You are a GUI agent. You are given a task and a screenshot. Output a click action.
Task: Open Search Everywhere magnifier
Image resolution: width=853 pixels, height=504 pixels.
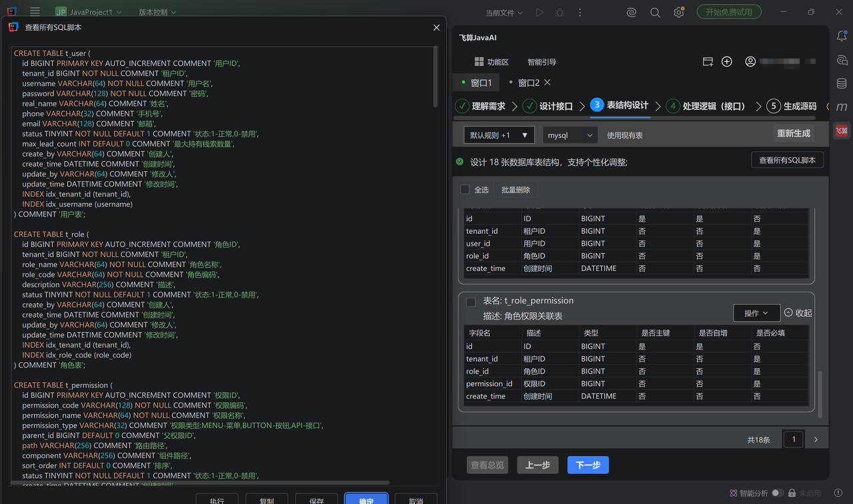(655, 13)
